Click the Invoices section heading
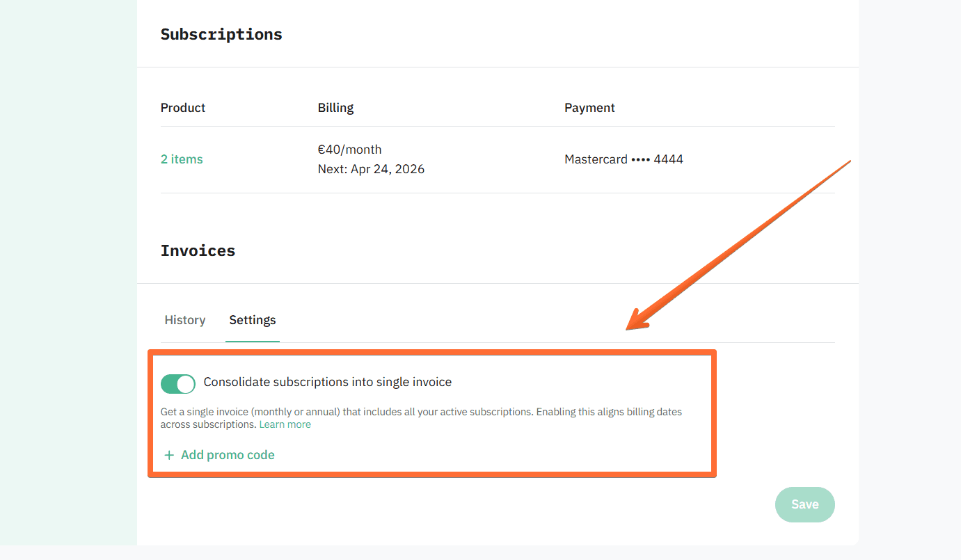This screenshot has width=961, height=560. click(198, 250)
